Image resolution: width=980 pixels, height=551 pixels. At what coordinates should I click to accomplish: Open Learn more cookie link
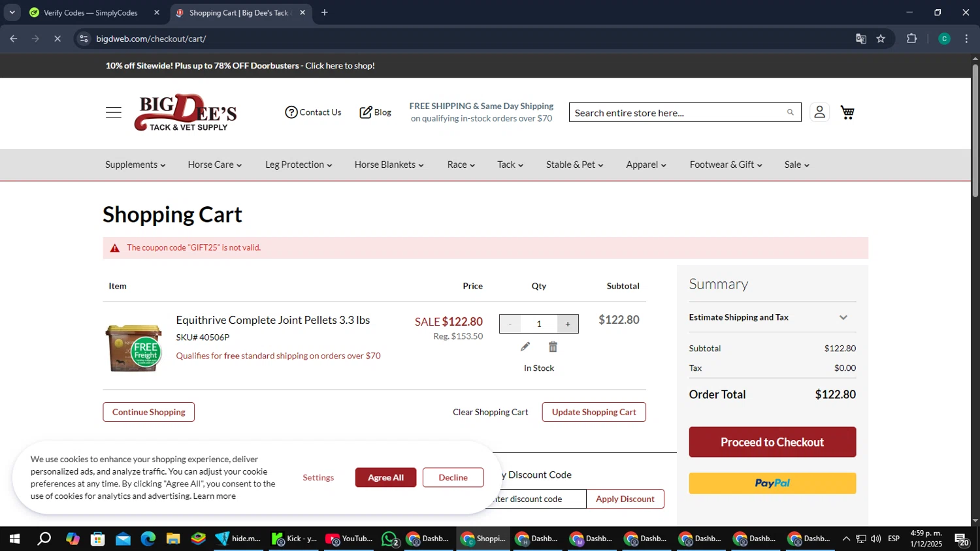tap(214, 496)
